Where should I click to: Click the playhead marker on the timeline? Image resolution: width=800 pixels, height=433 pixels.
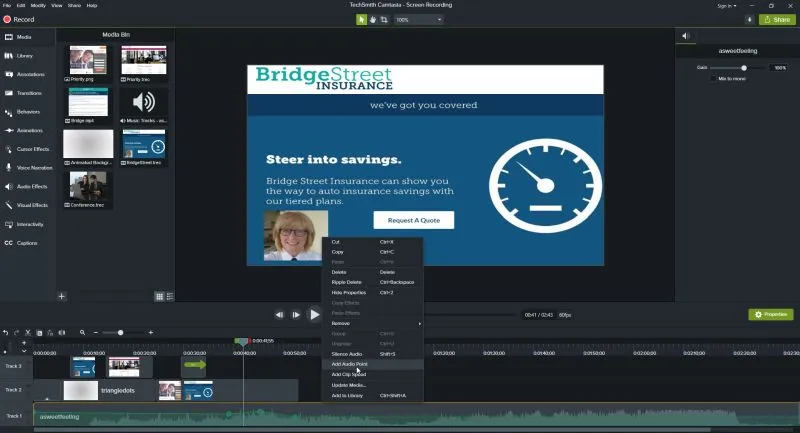[242, 341]
